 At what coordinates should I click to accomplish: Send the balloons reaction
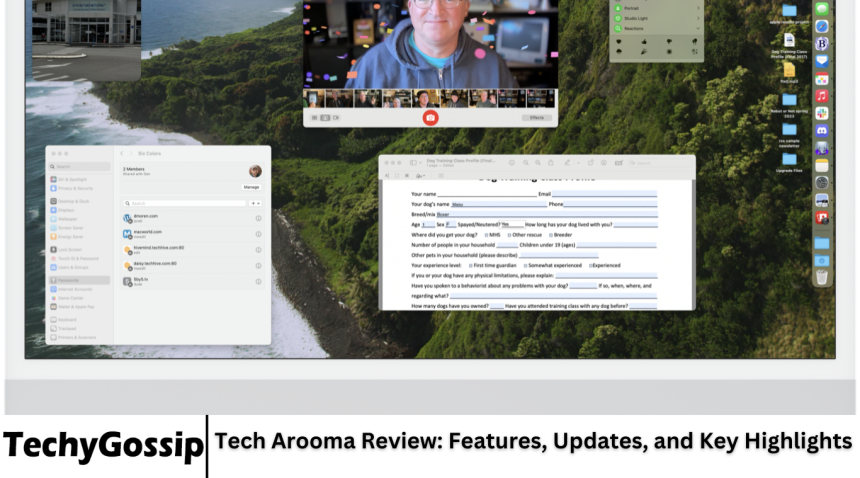694,42
